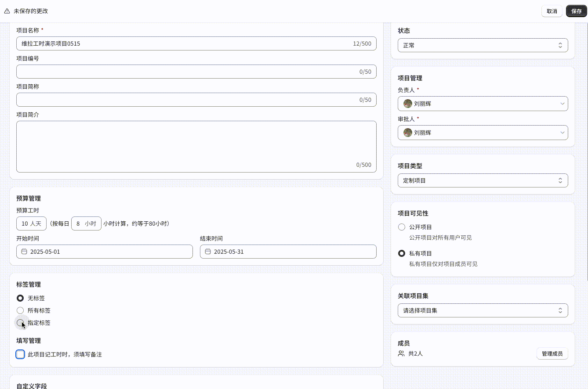
Task: Click the members people icon
Action: (401, 353)
